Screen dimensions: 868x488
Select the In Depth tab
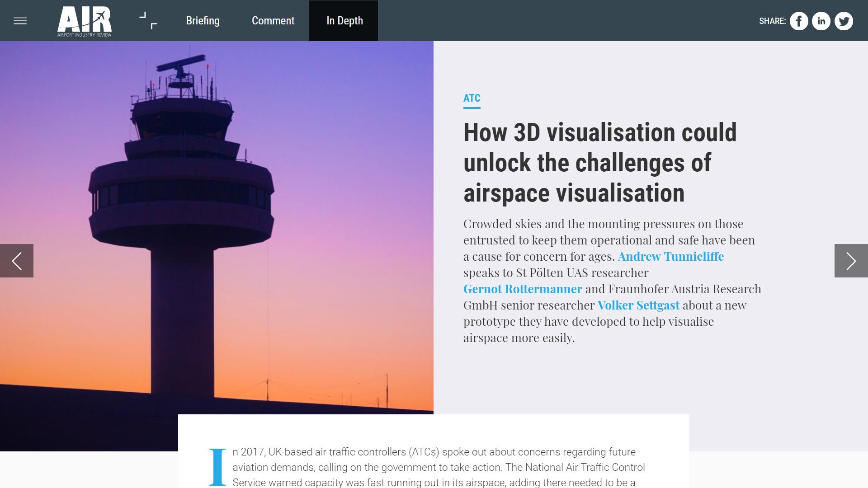click(344, 21)
